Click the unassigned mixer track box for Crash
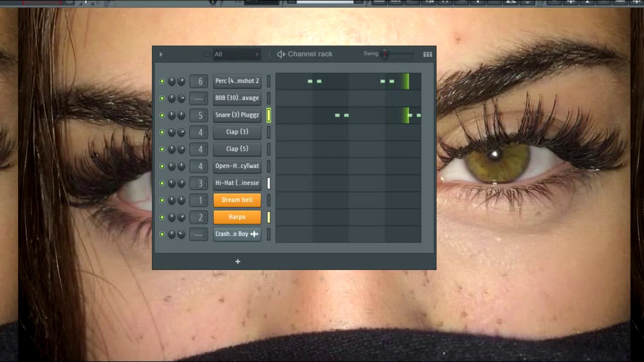Viewport: 644px width, 362px height. point(199,234)
